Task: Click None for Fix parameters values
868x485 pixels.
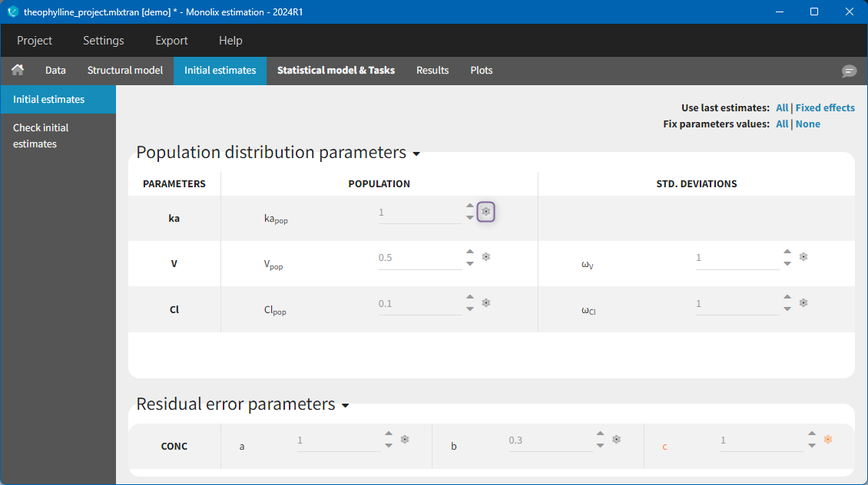Action: click(807, 124)
